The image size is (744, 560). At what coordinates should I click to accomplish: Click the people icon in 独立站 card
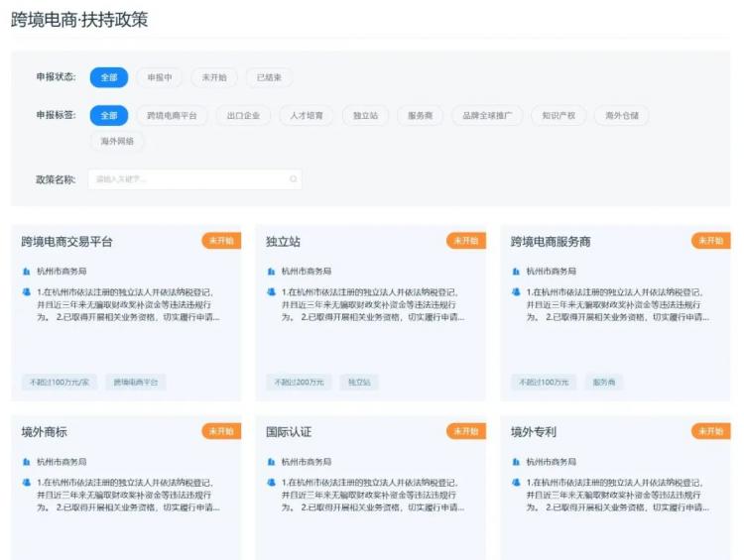tap(272, 291)
